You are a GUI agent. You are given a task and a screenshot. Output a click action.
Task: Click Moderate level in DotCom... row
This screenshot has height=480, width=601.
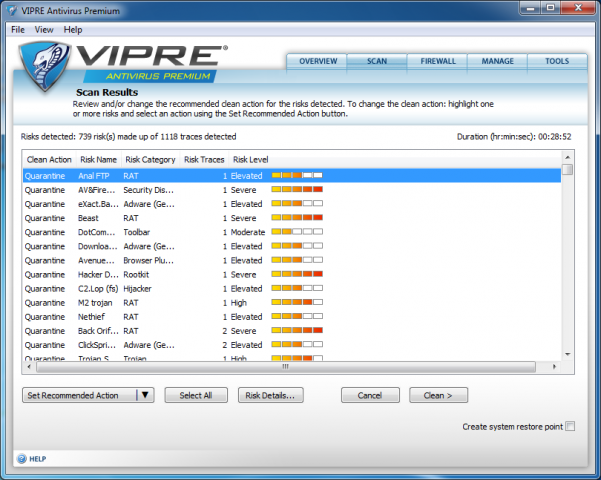248,232
